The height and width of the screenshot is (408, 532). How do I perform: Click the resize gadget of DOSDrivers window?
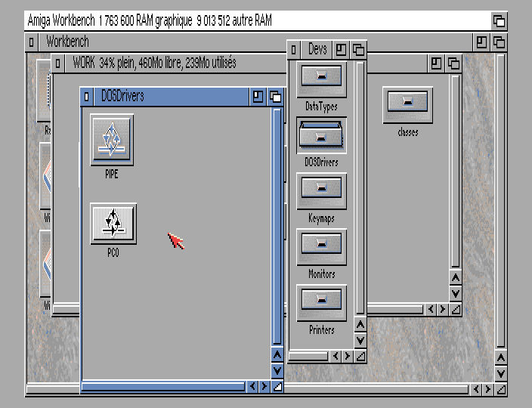click(x=277, y=386)
